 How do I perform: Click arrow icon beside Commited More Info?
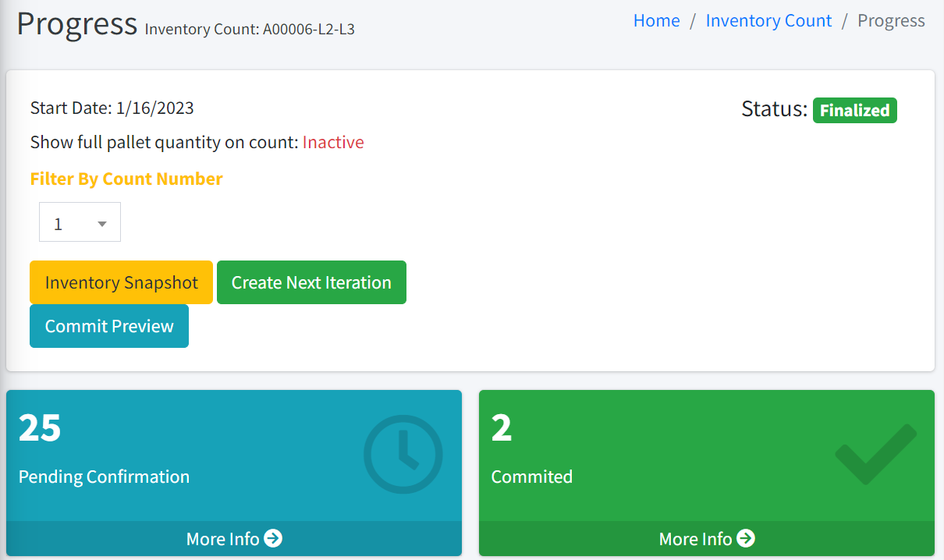(x=746, y=538)
